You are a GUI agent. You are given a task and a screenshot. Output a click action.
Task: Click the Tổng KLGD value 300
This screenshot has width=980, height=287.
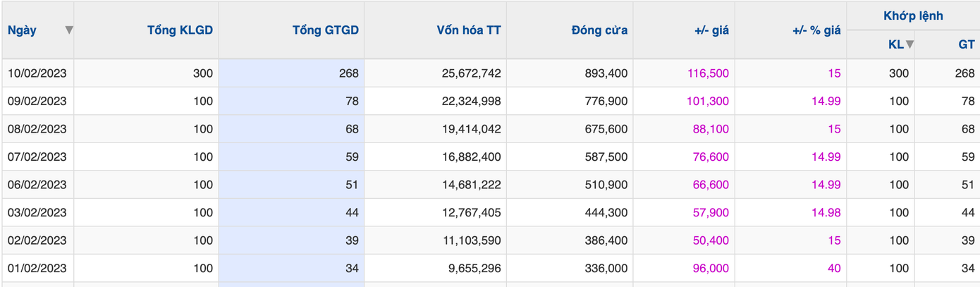pyautogui.click(x=203, y=73)
